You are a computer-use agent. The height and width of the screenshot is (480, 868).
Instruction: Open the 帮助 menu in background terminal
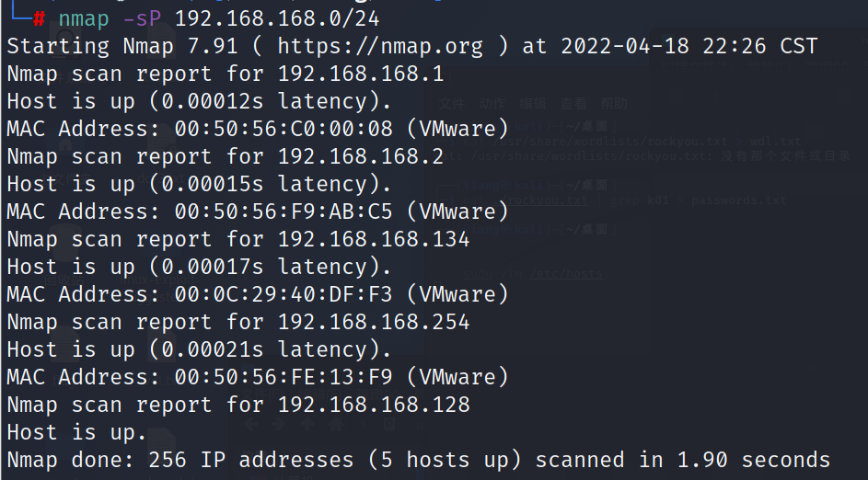pyautogui.click(x=614, y=104)
